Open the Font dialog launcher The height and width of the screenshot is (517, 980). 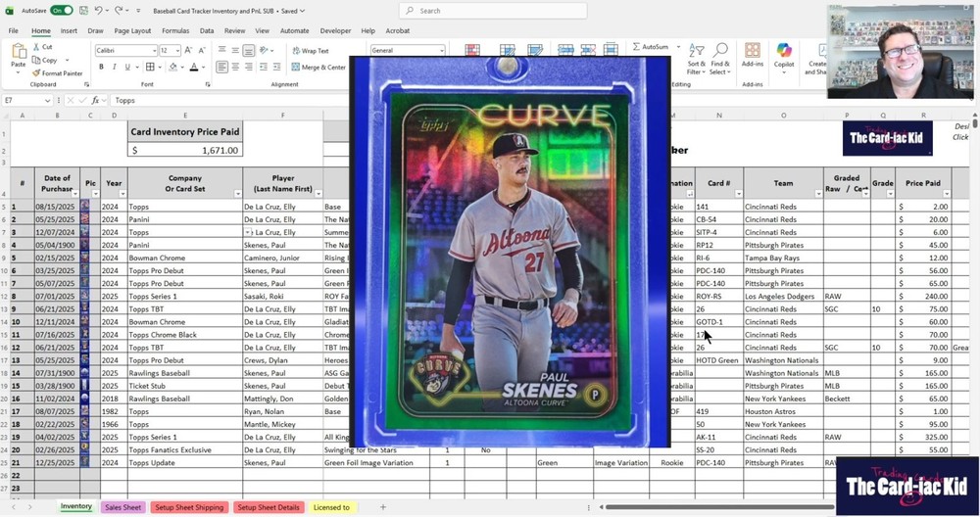click(208, 84)
